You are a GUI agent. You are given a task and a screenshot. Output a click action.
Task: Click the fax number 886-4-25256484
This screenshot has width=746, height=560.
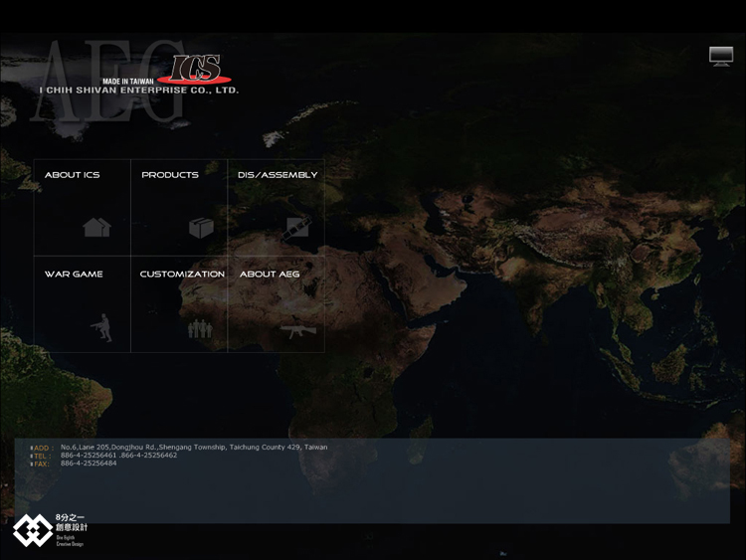coord(89,464)
